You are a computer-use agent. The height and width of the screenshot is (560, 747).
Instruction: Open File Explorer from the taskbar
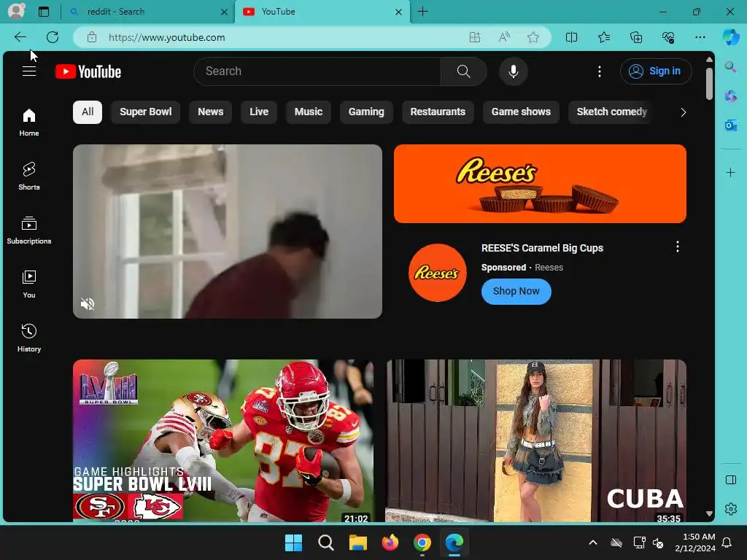[357, 542]
